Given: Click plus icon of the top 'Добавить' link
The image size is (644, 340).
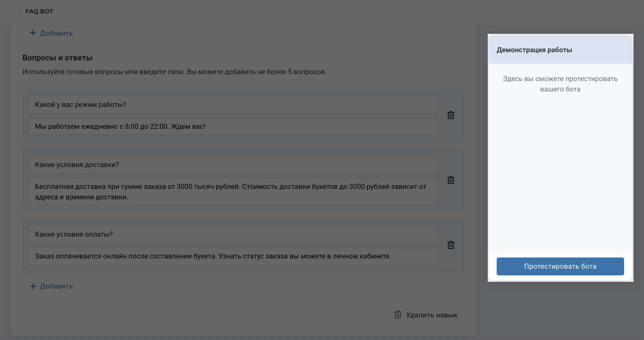Looking at the screenshot, I should [x=33, y=33].
